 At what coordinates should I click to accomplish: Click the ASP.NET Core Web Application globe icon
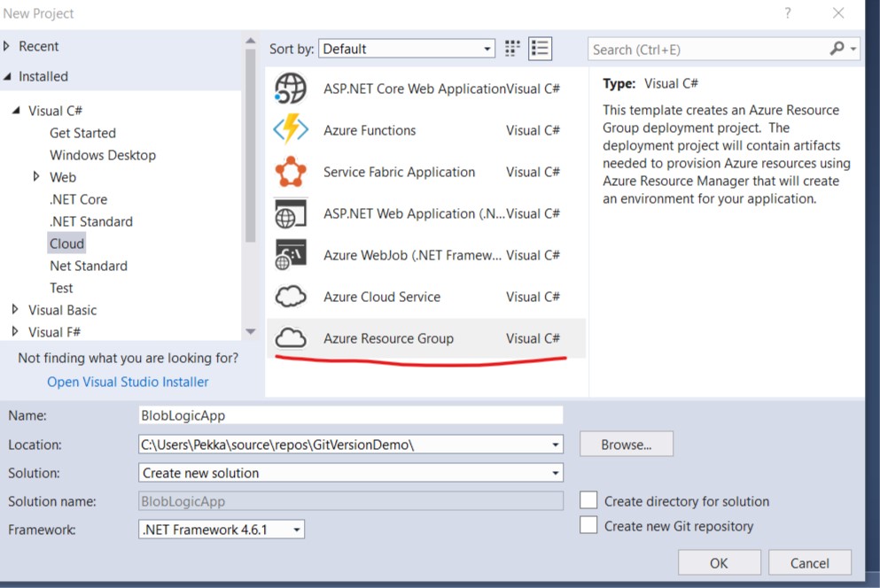pyautogui.click(x=290, y=89)
